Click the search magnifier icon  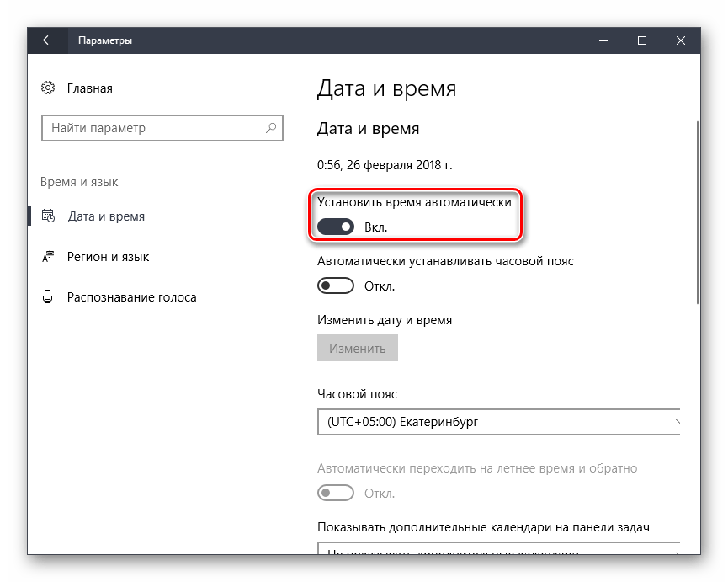point(271,129)
